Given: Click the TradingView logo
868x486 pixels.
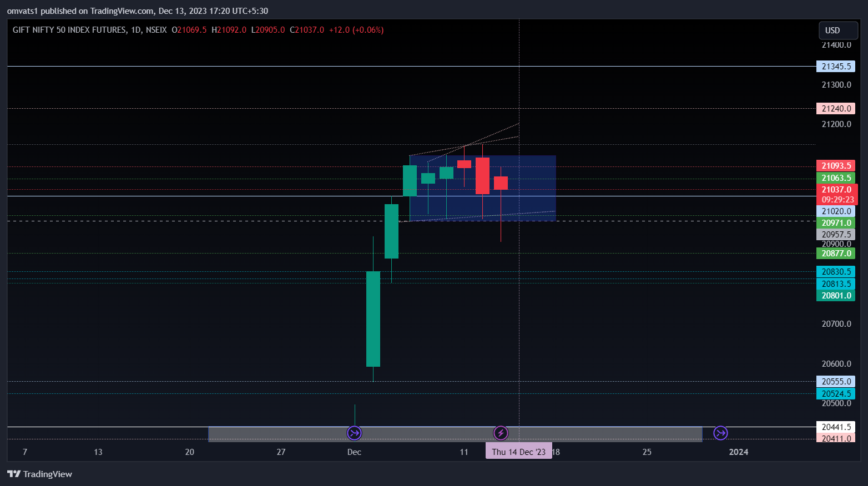Looking at the screenshot, I should click(x=39, y=474).
